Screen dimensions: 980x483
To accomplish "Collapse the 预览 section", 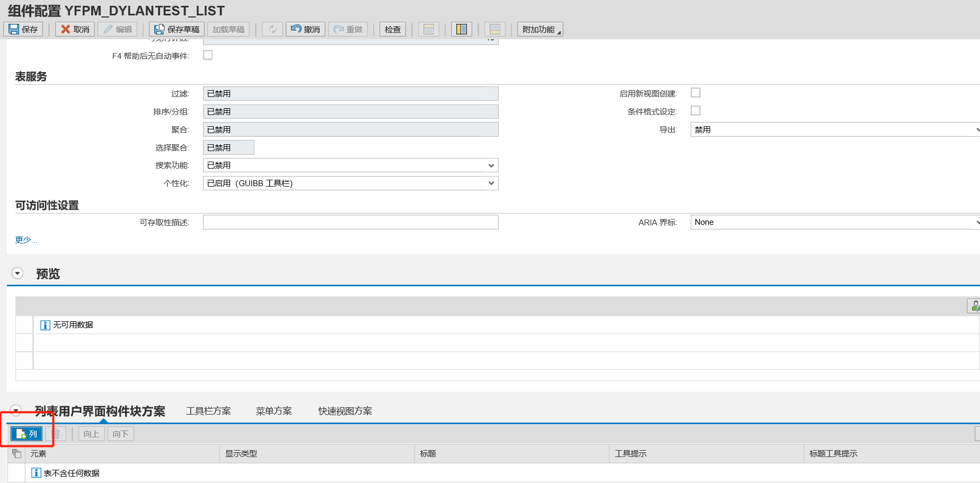I will pos(17,272).
